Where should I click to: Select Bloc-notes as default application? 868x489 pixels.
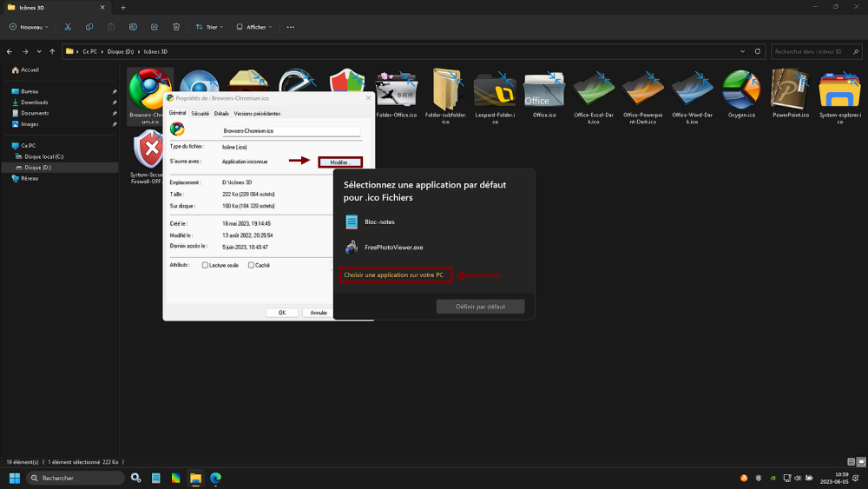pyautogui.click(x=379, y=221)
